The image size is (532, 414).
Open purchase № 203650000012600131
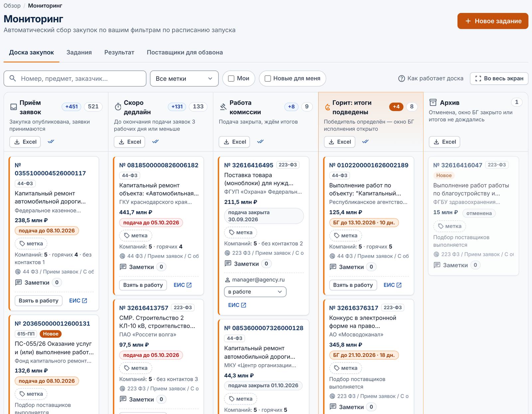click(x=52, y=324)
